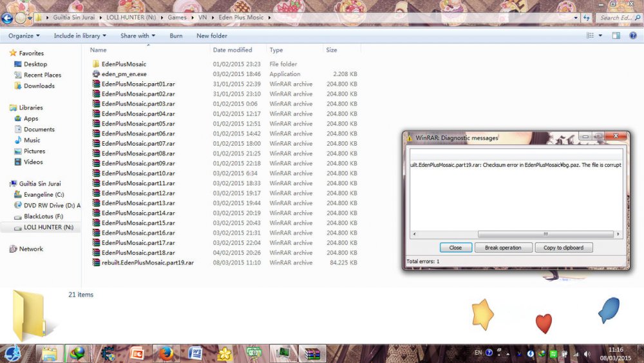
Task: Show the preview pane using toolbar icon
Action: (615, 36)
